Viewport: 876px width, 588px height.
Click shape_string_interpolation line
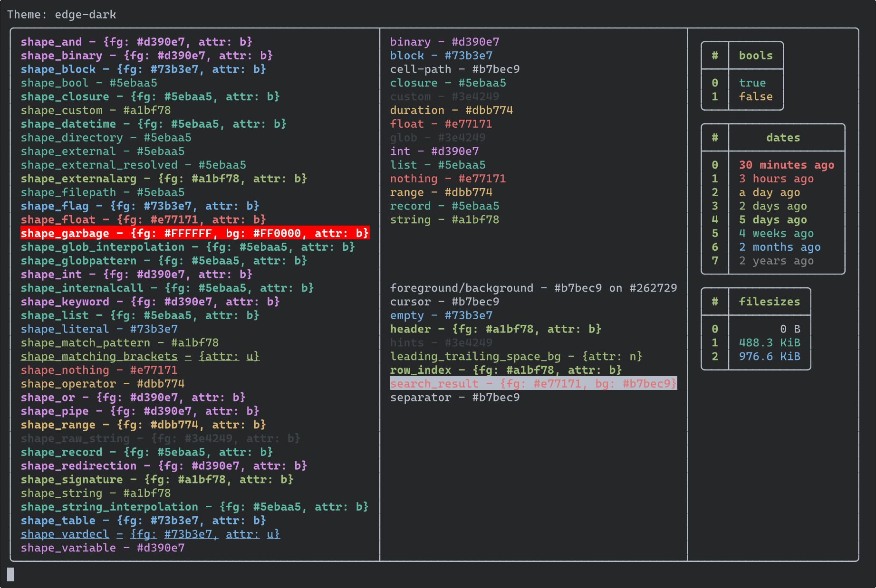click(x=195, y=507)
